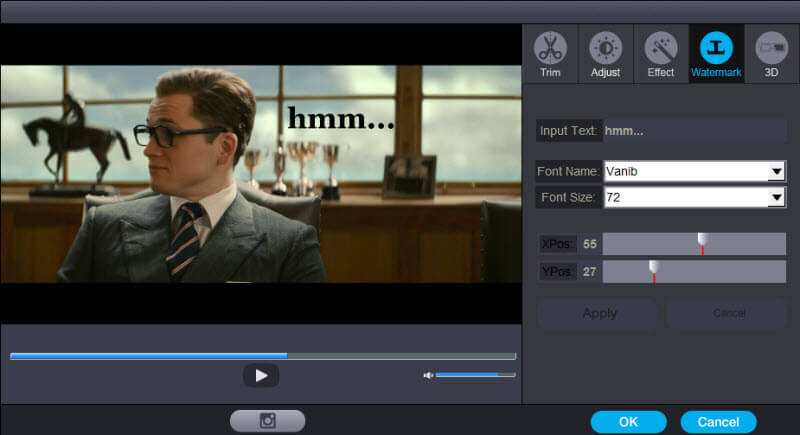Click the YPos label
The width and height of the screenshot is (800, 435).
coord(557,271)
